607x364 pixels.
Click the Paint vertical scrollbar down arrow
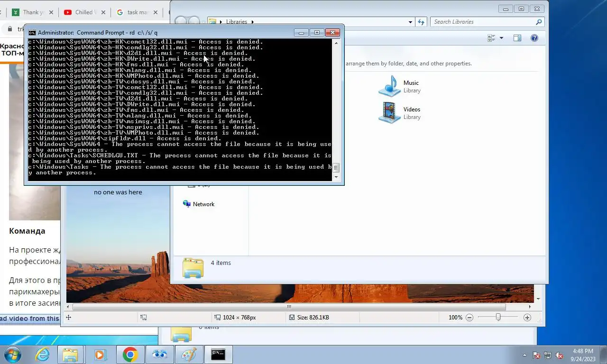click(538, 299)
